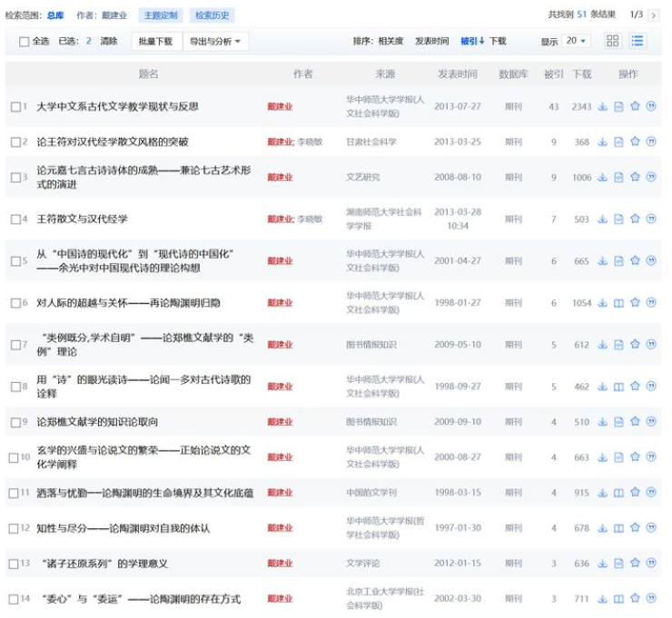Open co-author 李晓敏 on 王符散文与汉代经学 row

click(310, 219)
